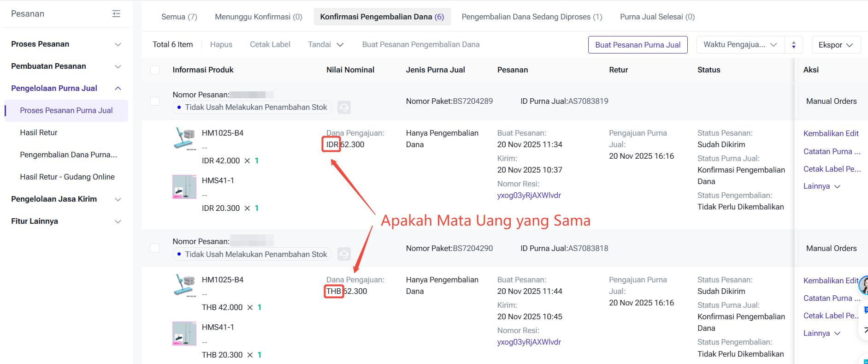This screenshot has width=868, height=364.
Task: Click refresh icon beside second order's stock tag
Action: click(x=344, y=254)
